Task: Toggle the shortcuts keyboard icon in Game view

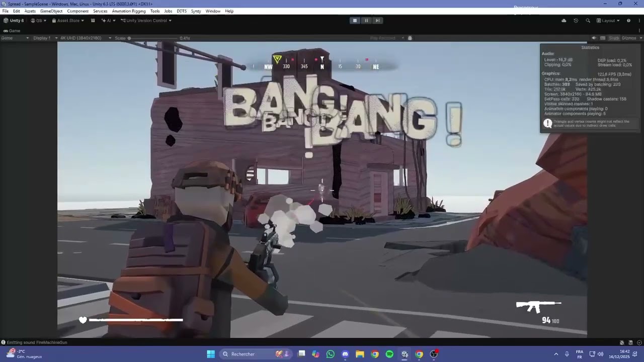Action: click(603, 38)
